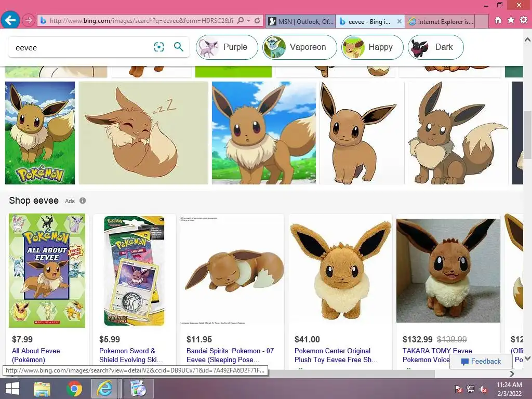Screen dimensions: 532x399
Task: Click the address bar search magnifier icon
Action: pos(241,20)
